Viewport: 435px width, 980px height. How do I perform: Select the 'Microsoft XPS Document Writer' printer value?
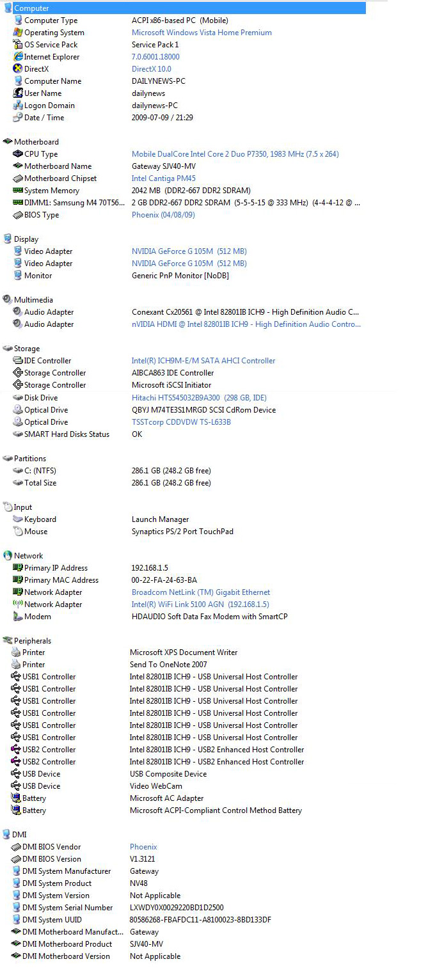(184, 652)
